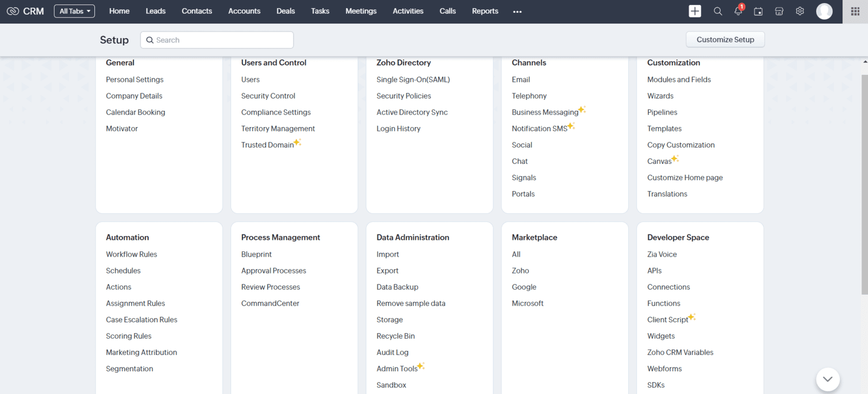Viewport: 868px width, 394px height.
Task: Open the quick create plus icon
Action: pyautogui.click(x=695, y=11)
